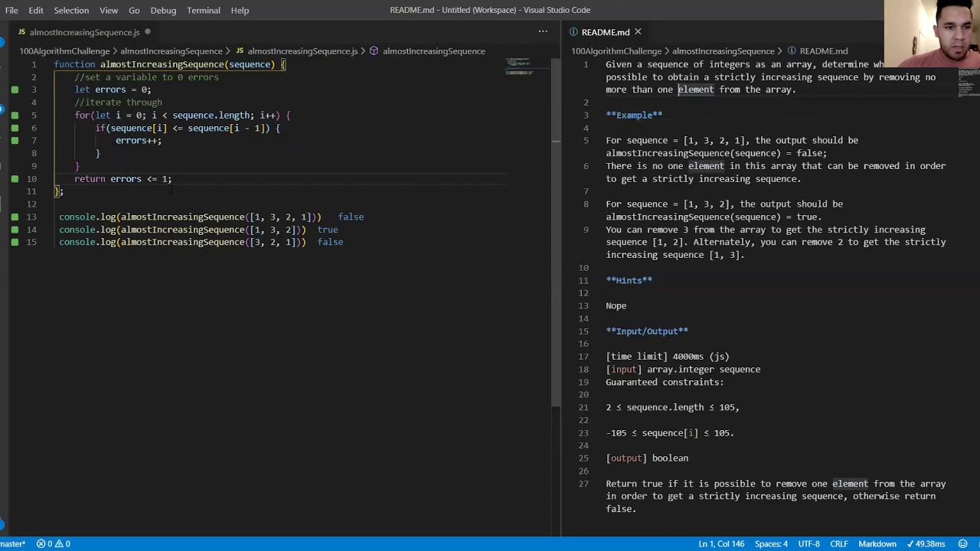Click the function symbol cube icon in breadcrumb
The image size is (980, 551).
coord(374,51)
